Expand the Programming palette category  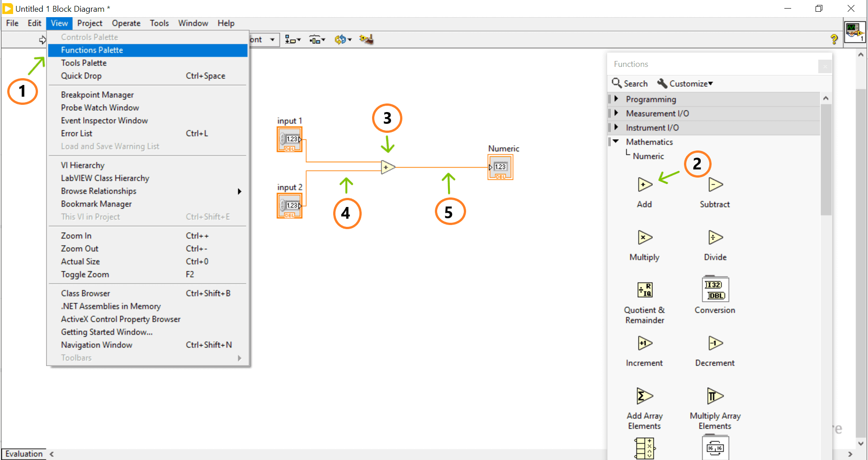616,99
